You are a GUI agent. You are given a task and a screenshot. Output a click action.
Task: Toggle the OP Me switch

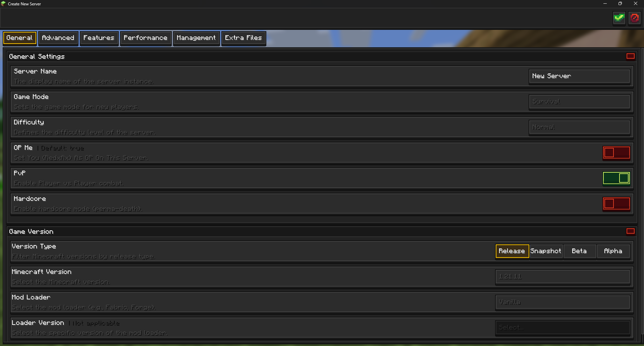tap(616, 153)
